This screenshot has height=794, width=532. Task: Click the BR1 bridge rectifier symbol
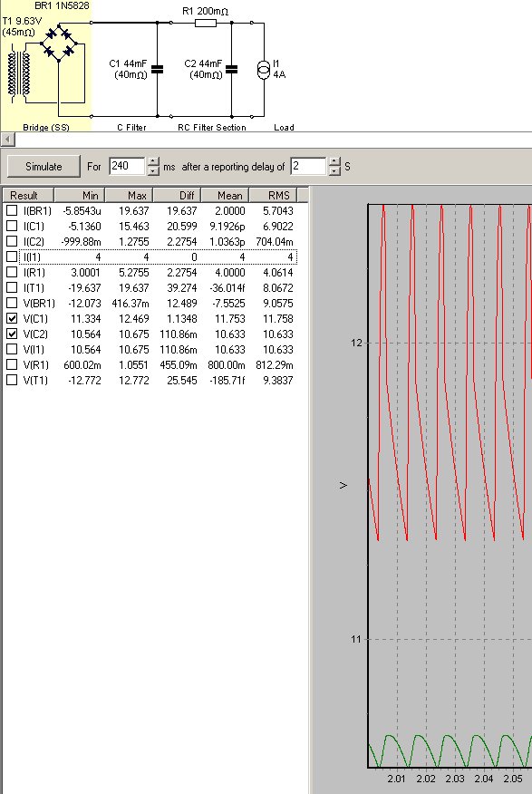click(x=59, y=44)
